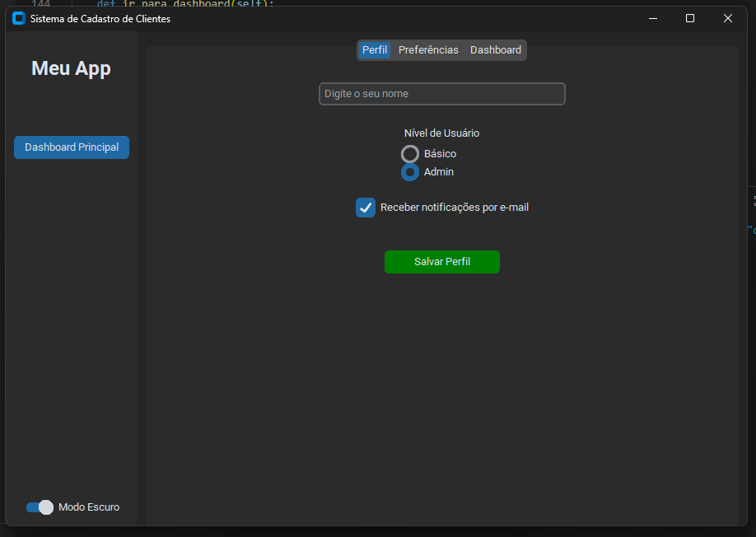
Task: Focus the 'Digite o seu nome' field
Action: 441,94
